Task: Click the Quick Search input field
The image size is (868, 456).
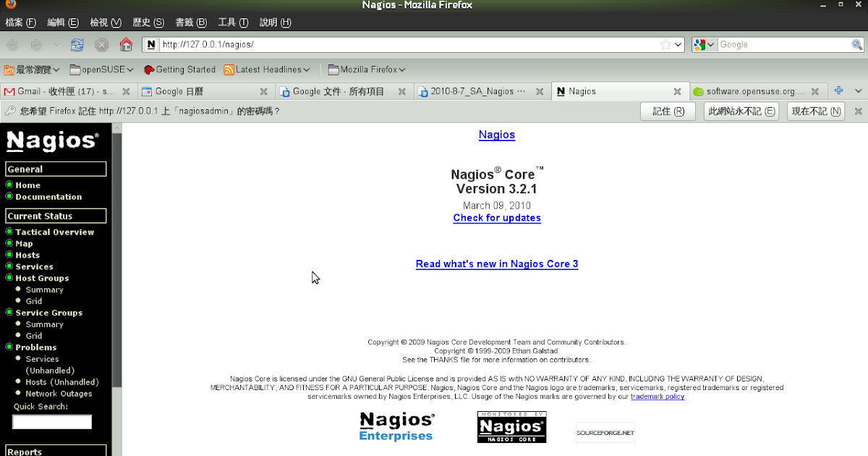Action: coord(52,421)
